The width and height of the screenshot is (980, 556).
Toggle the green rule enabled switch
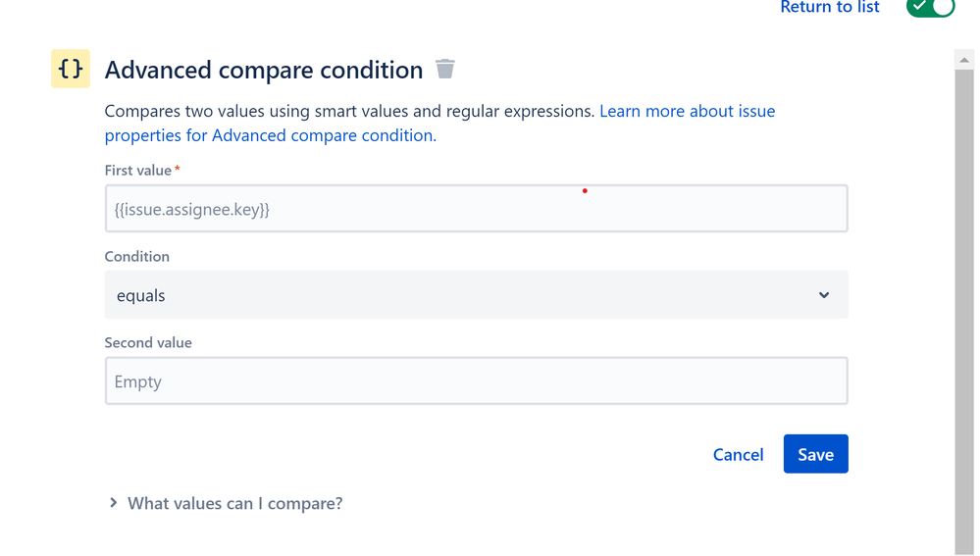click(x=930, y=8)
